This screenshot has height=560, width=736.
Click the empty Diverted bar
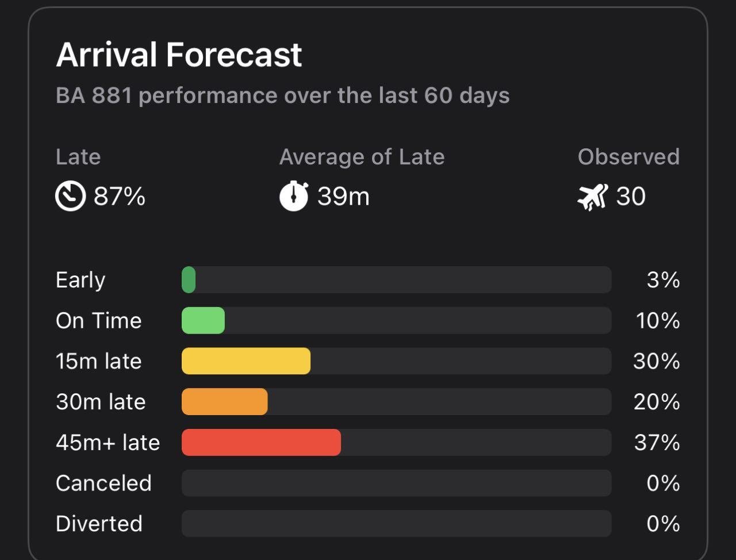tap(396, 524)
